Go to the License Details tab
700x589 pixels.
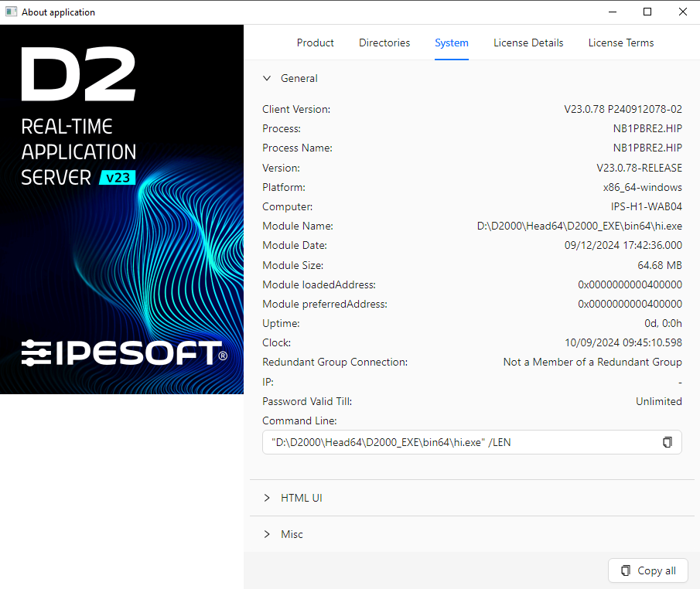tap(528, 43)
